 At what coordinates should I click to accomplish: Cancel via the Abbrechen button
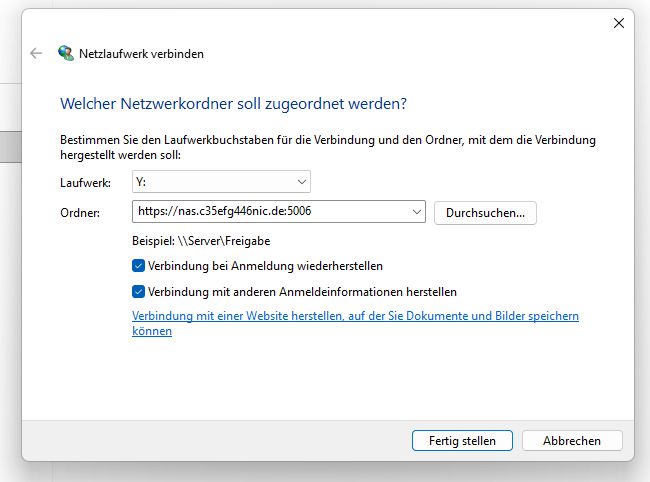click(572, 441)
